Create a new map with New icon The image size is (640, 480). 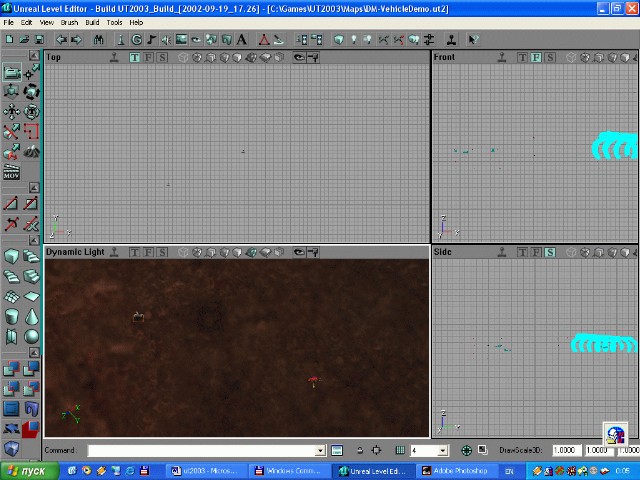click(9, 40)
